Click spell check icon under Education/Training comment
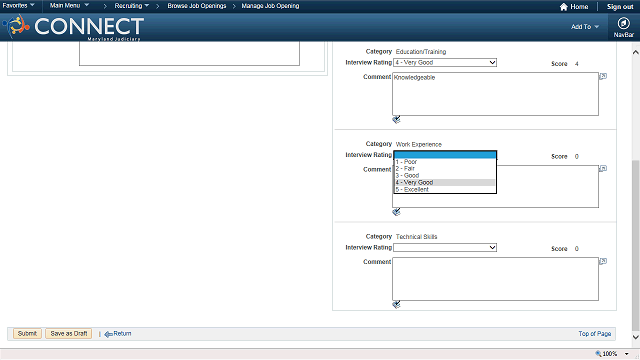The height and width of the screenshot is (360, 640). point(396,120)
